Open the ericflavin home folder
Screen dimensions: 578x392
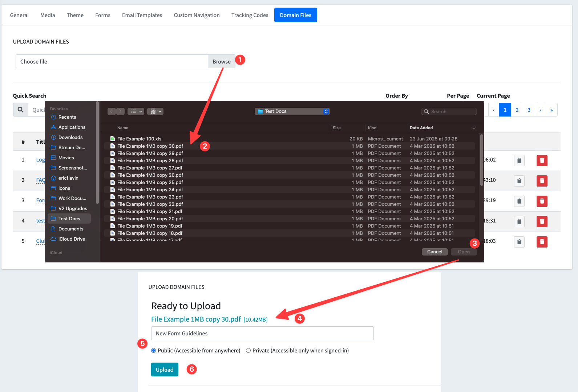point(69,178)
